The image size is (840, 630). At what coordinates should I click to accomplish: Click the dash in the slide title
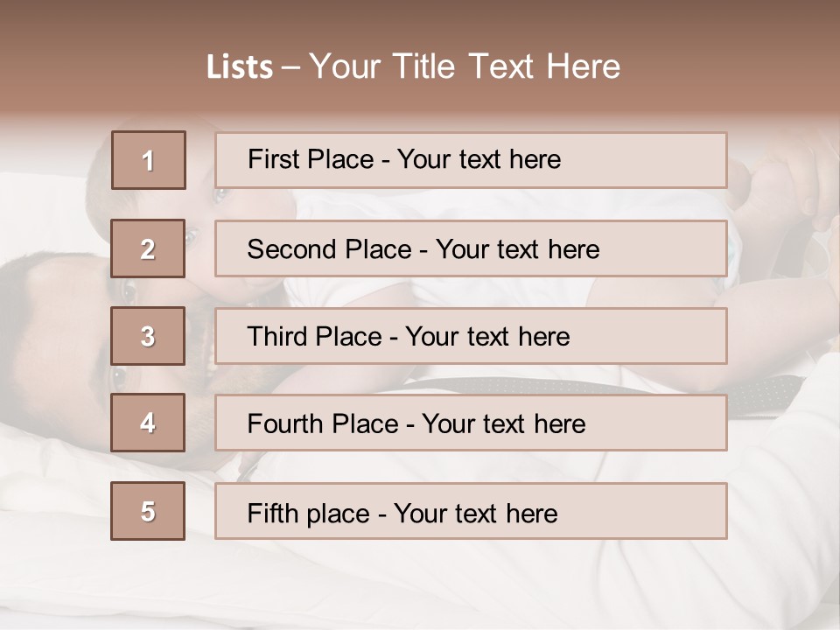(x=290, y=67)
